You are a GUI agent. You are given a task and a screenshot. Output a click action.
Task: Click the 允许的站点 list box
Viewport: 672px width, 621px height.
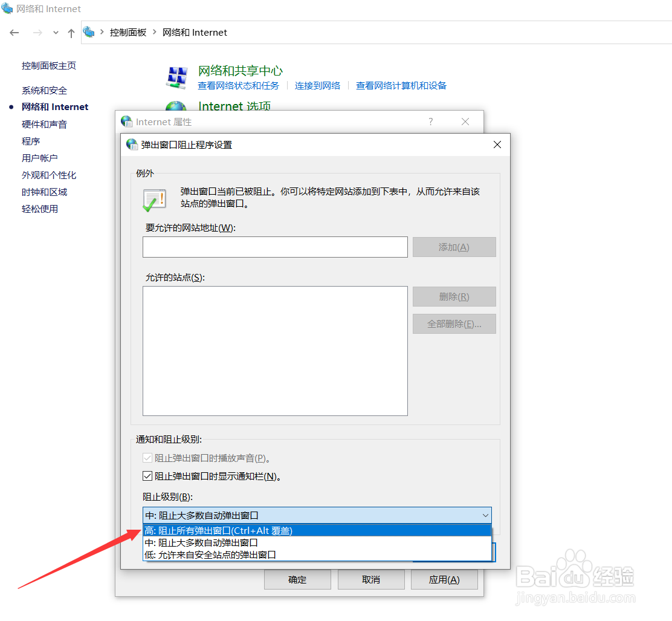click(275, 351)
